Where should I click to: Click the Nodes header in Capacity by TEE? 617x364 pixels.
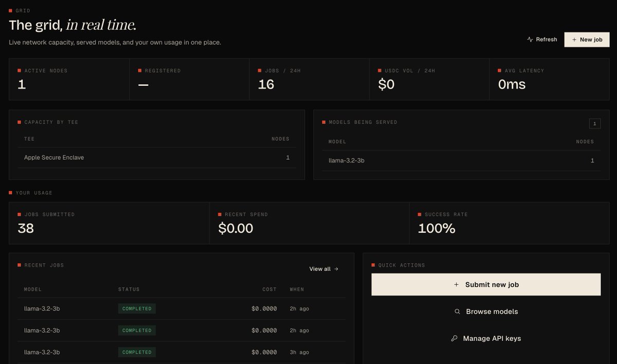(280, 139)
